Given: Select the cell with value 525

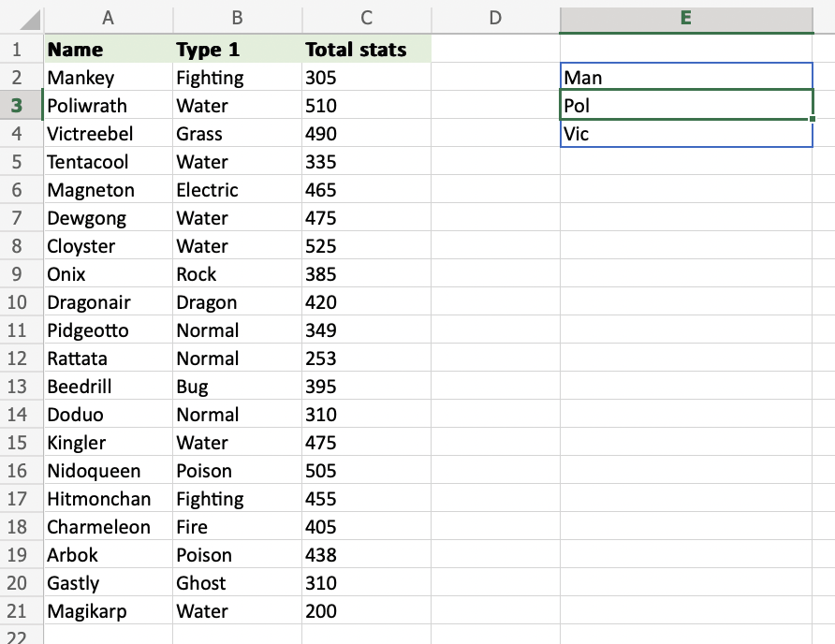Looking at the screenshot, I should 366,246.
